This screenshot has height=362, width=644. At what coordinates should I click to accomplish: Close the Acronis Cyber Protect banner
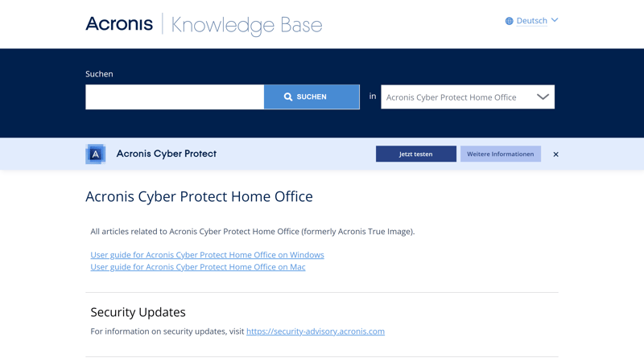click(x=555, y=154)
